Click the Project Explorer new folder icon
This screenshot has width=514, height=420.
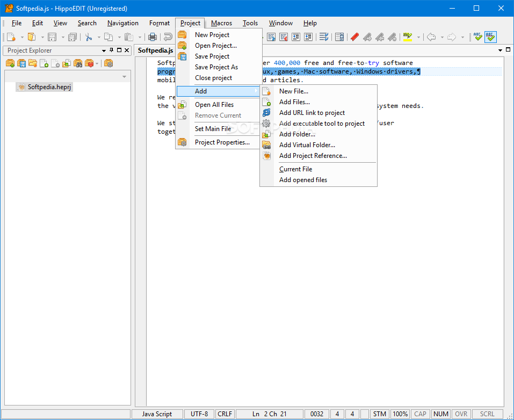33,63
